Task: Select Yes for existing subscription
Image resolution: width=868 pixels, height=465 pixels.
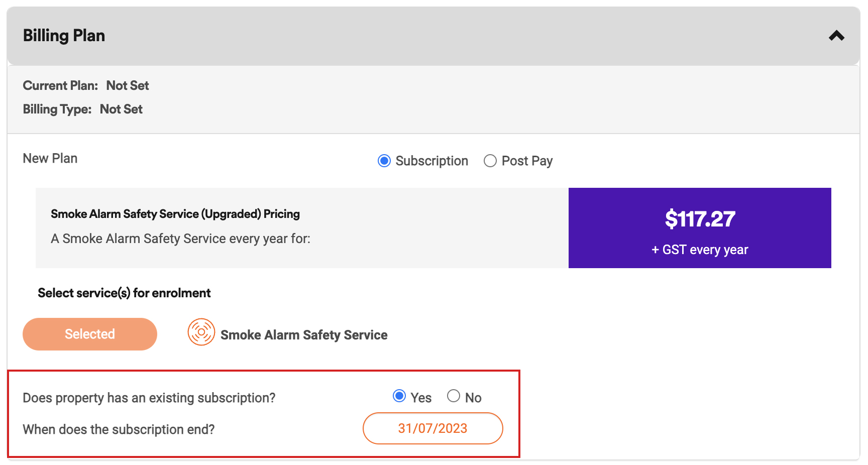Action: pyautogui.click(x=399, y=396)
